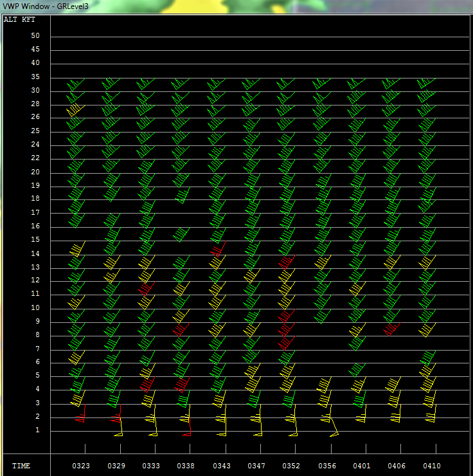
Task: Click the 2 altitude label
Action: (x=38, y=416)
